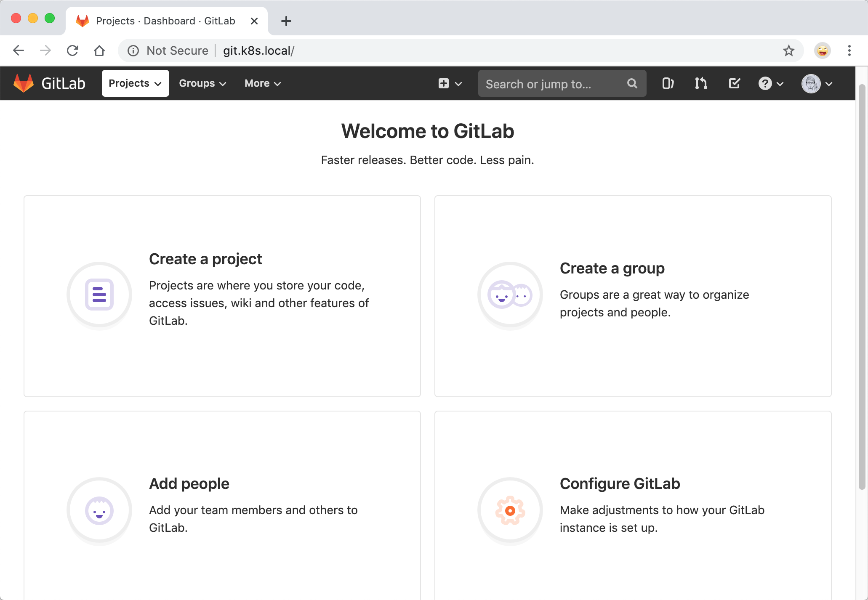
Task: Click the Create a group faces icon
Action: tap(510, 295)
